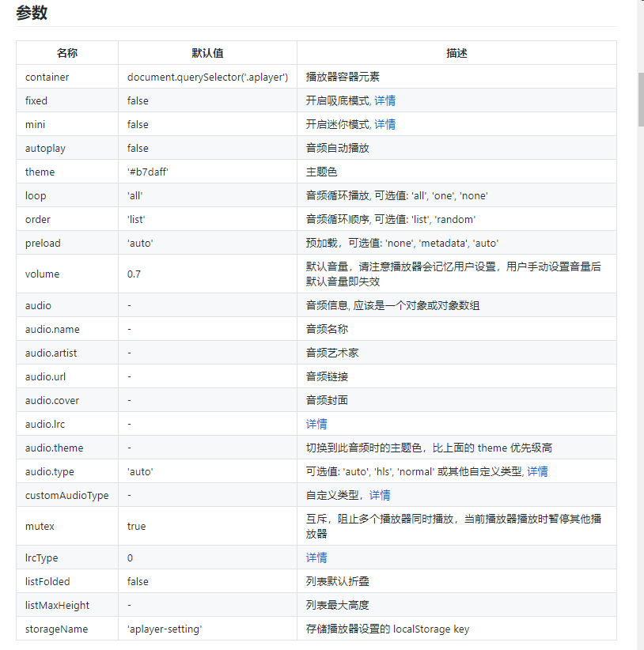Select the fixed parameter name cell
This screenshot has height=650, width=644.
[x=67, y=100]
